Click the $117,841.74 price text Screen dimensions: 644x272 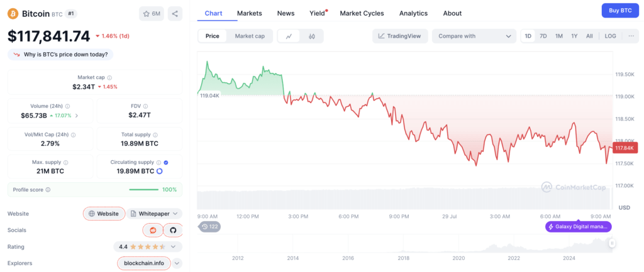(x=48, y=36)
